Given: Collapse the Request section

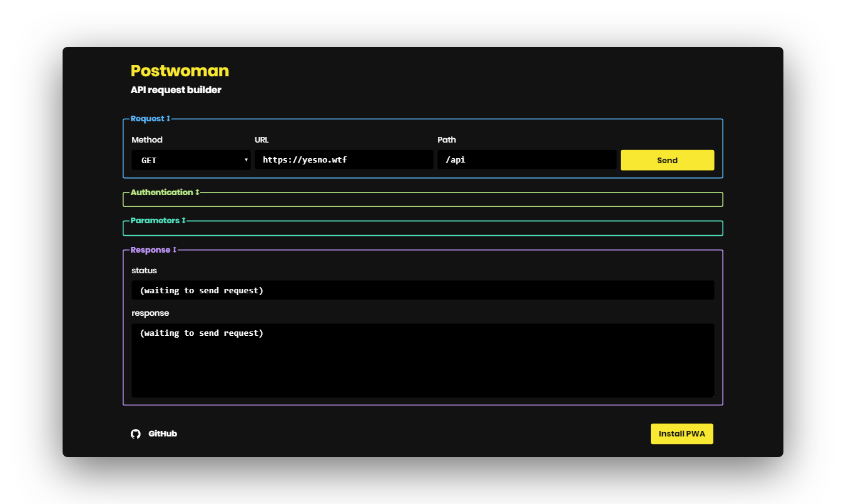Looking at the screenshot, I should click(x=150, y=119).
